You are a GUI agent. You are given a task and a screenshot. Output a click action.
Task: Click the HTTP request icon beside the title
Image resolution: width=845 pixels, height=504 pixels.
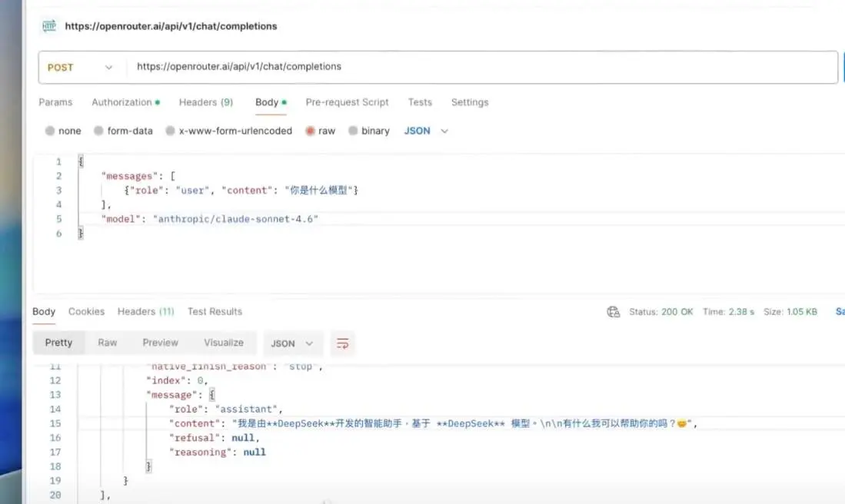[49, 26]
